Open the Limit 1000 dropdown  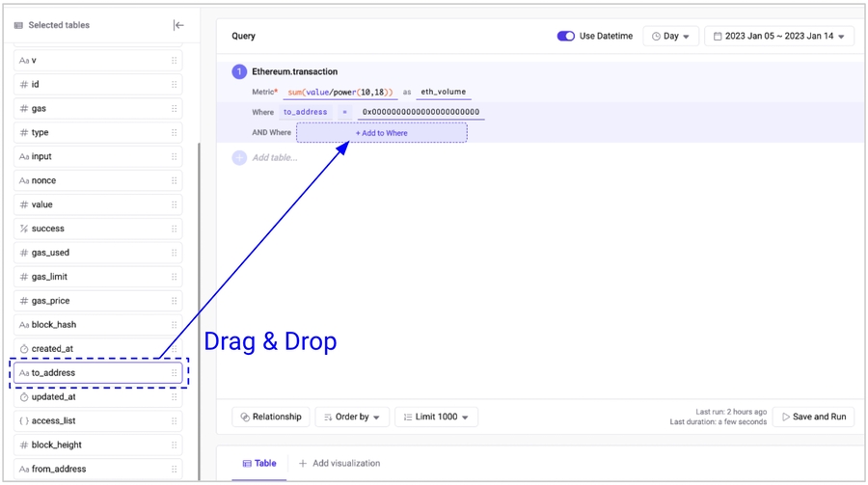click(436, 417)
